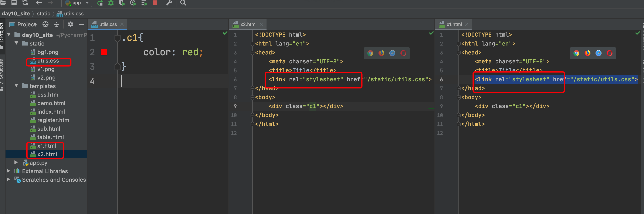This screenshot has height=214, width=644.
Task: Open the 'app' run configuration dropdown
Action: [77, 3]
